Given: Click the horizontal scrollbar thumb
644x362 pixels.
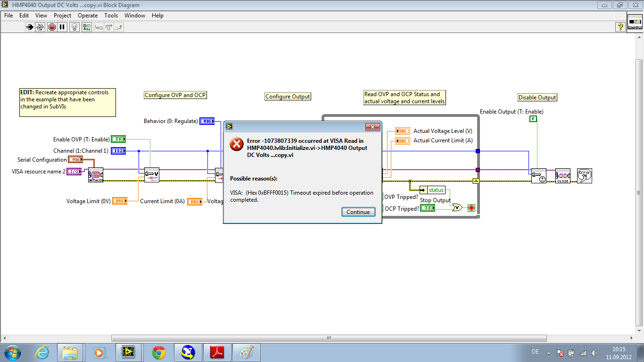Looking at the screenshot, I should click(x=329, y=338).
